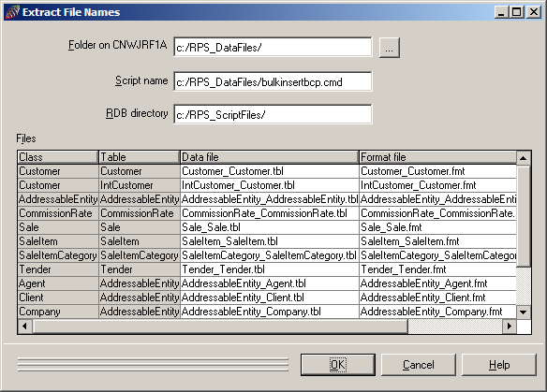Image resolution: width=547 pixels, height=392 pixels.
Task: Select the SaleItemCategory class cell
Action: (x=58, y=255)
